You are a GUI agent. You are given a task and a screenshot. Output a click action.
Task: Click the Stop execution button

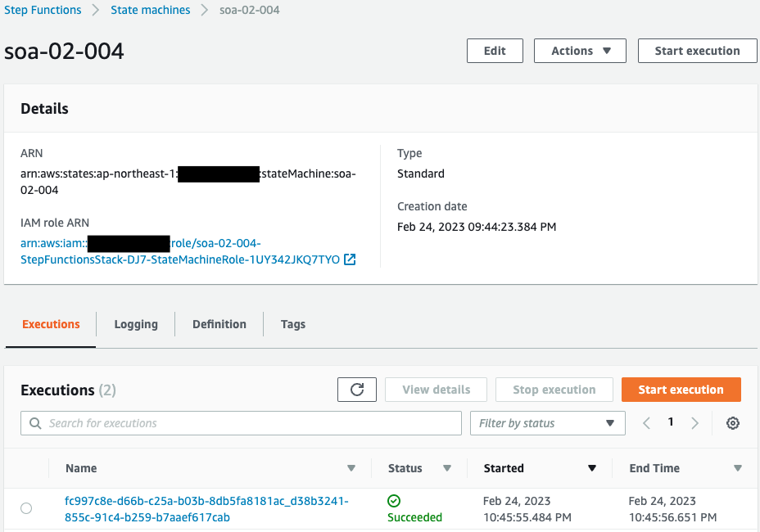point(554,390)
